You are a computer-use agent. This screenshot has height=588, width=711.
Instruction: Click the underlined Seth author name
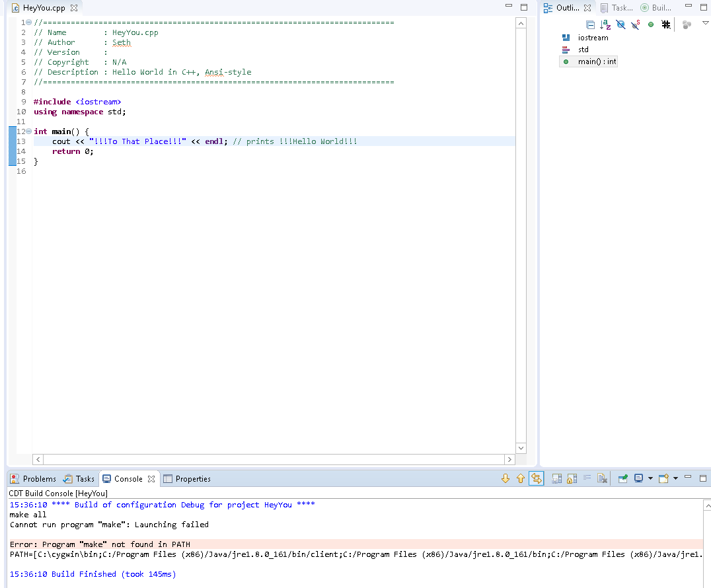point(121,43)
